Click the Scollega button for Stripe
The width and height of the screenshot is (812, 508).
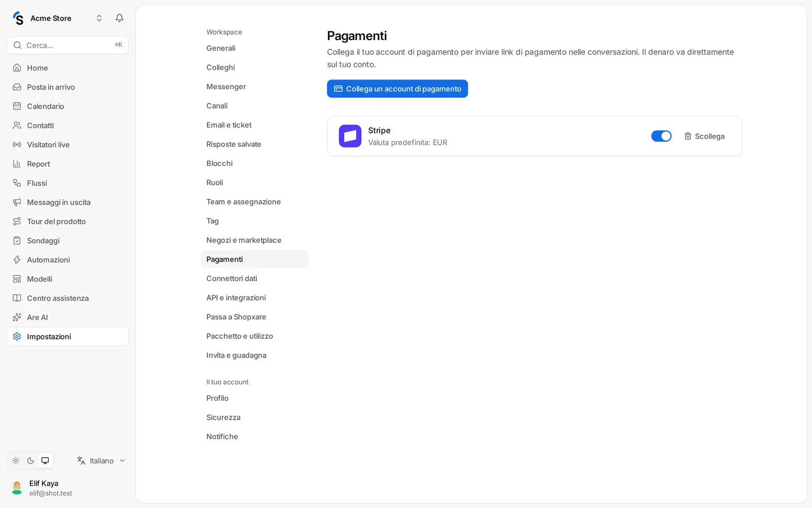coord(704,136)
